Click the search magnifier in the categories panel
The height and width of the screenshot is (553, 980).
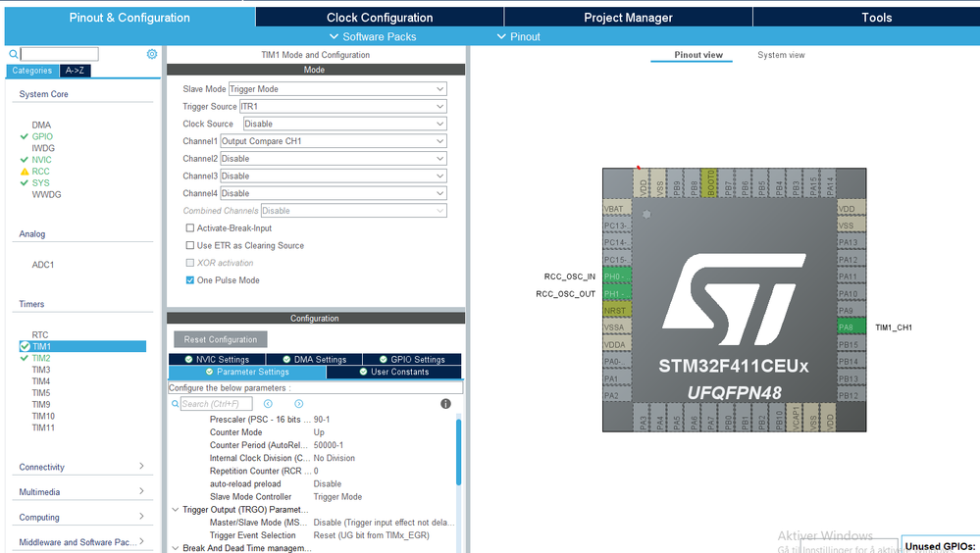tap(14, 55)
